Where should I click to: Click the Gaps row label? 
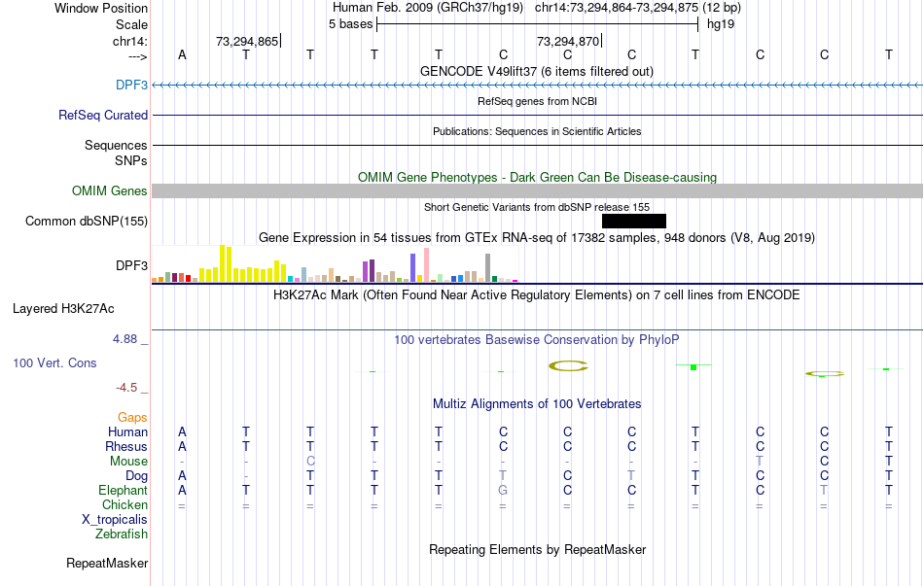tap(132, 417)
